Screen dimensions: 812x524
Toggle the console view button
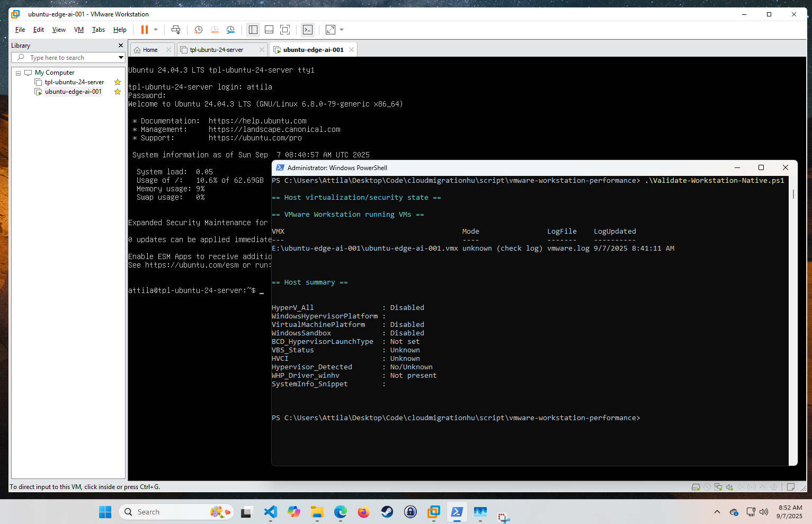pos(308,30)
